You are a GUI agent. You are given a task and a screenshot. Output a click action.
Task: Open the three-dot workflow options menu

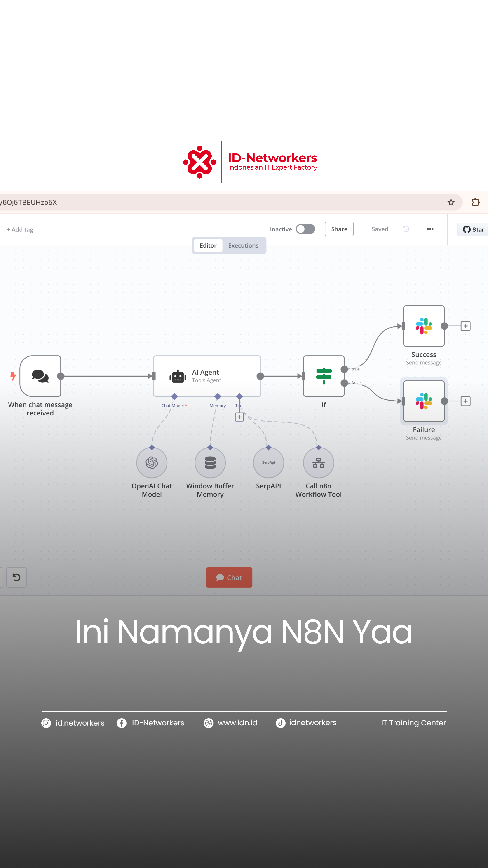(x=430, y=229)
